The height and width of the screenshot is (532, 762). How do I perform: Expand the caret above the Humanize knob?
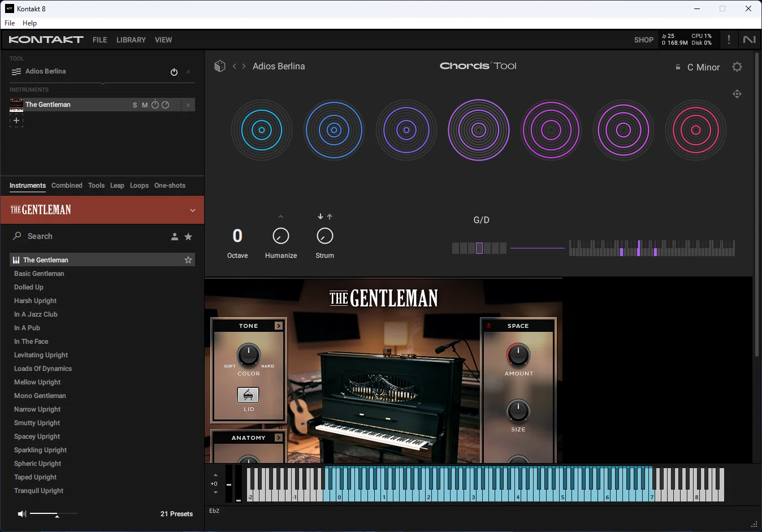pos(281,217)
